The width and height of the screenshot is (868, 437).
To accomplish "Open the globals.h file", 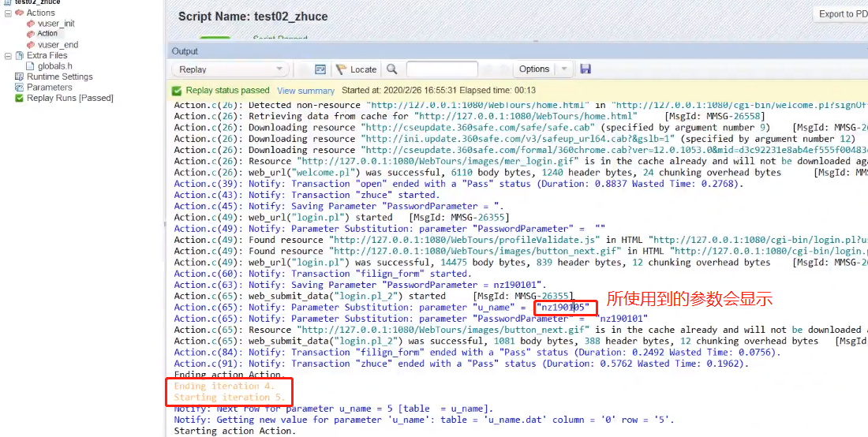I will [54, 66].
